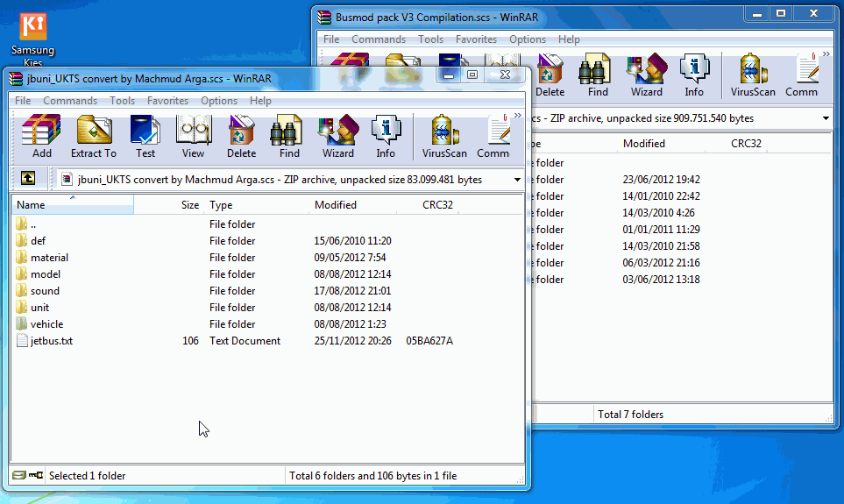This screenshot has height=504, width=844.
Task: Sort by Name column header
Action: click(x=73, y=204)
